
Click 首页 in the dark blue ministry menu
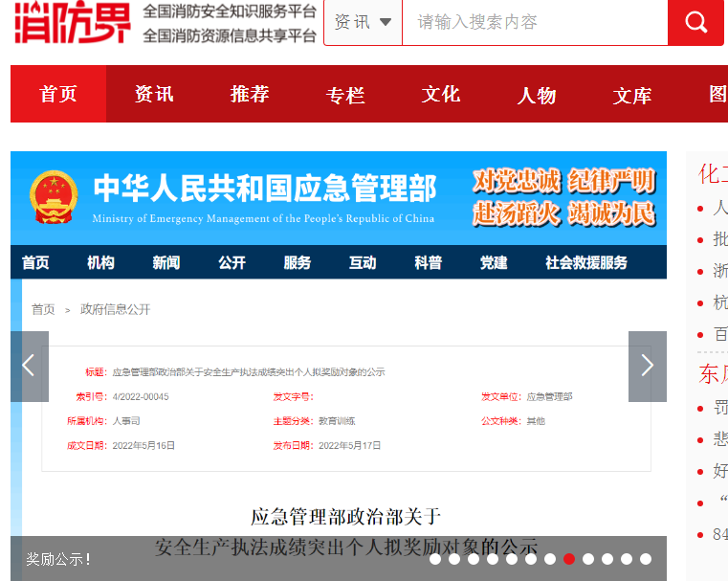[35, 263]
